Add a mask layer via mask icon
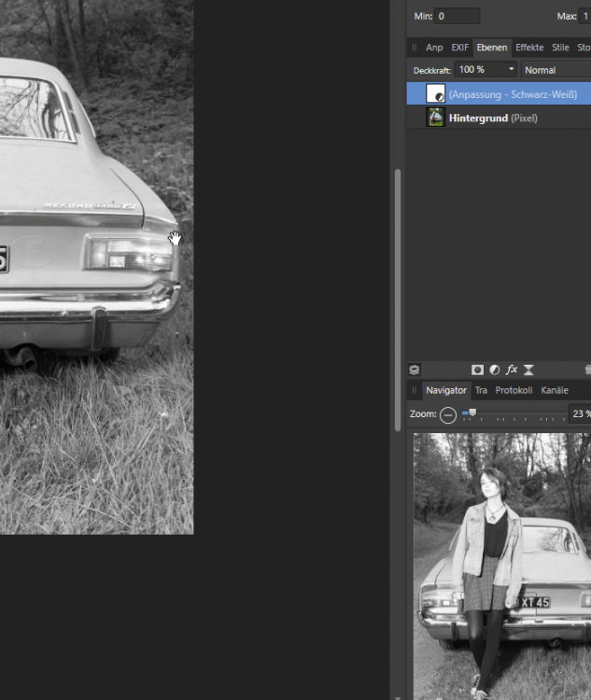 [x=477, y=370]
